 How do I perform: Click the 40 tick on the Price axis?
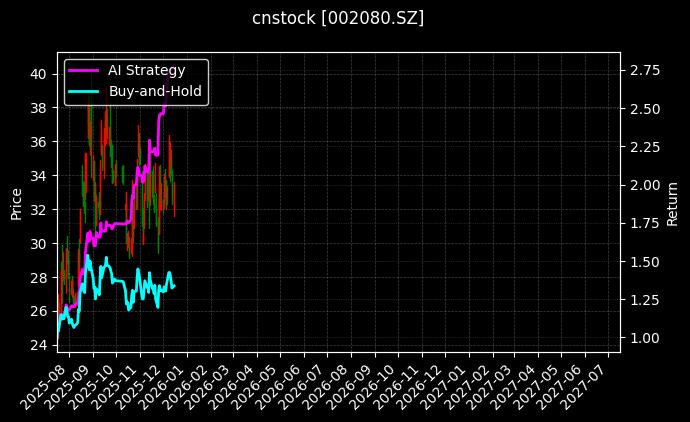(x=37, y=74)
